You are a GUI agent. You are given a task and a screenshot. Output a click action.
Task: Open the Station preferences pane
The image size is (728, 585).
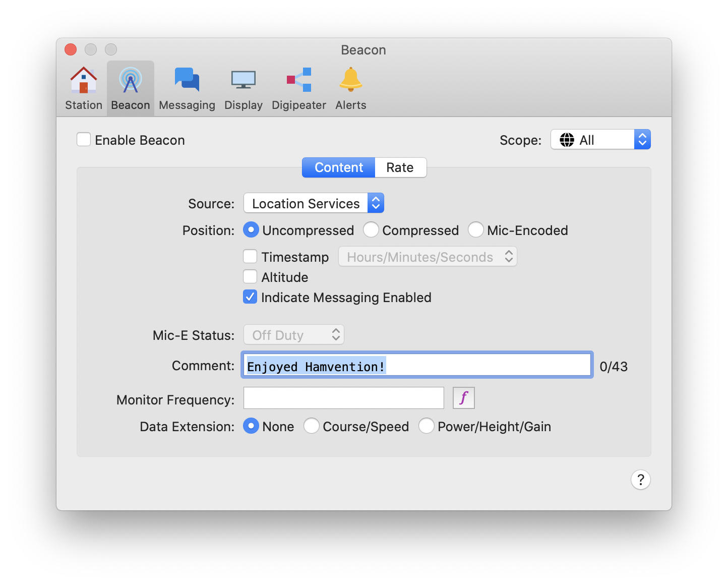[x=84, y=89]
